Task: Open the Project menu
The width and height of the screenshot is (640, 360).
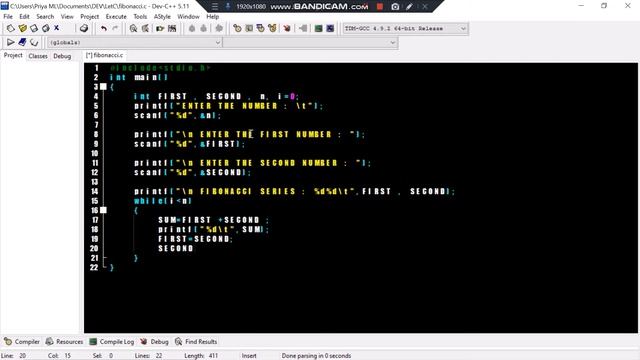Action: click(89, 16)
